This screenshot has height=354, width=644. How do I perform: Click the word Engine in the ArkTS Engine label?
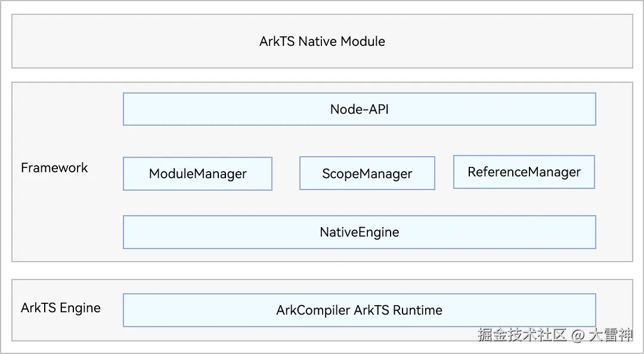coord(80,308)
